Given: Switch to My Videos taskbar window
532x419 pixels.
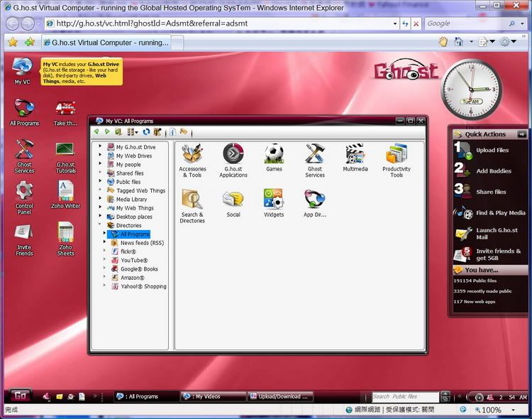Looking at the screenshot, I should (213, 396).
